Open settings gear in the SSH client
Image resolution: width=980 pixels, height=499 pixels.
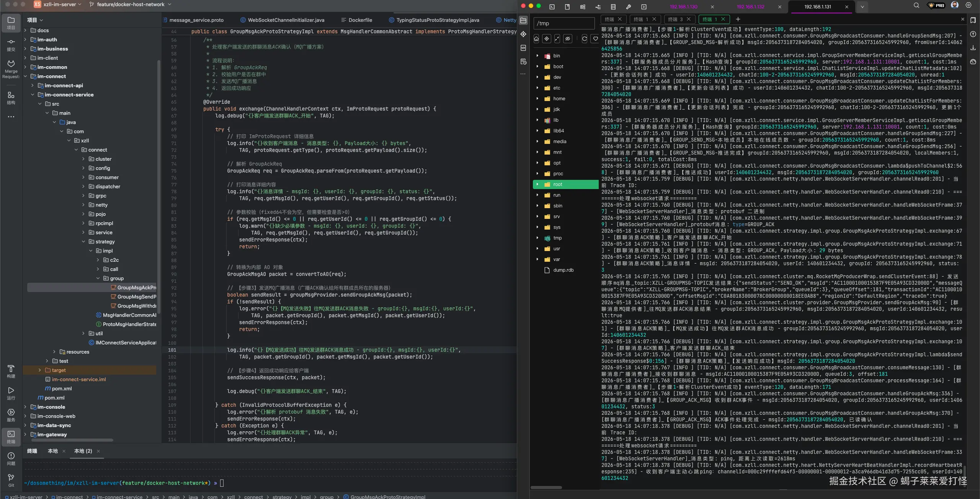pos(969,5)
